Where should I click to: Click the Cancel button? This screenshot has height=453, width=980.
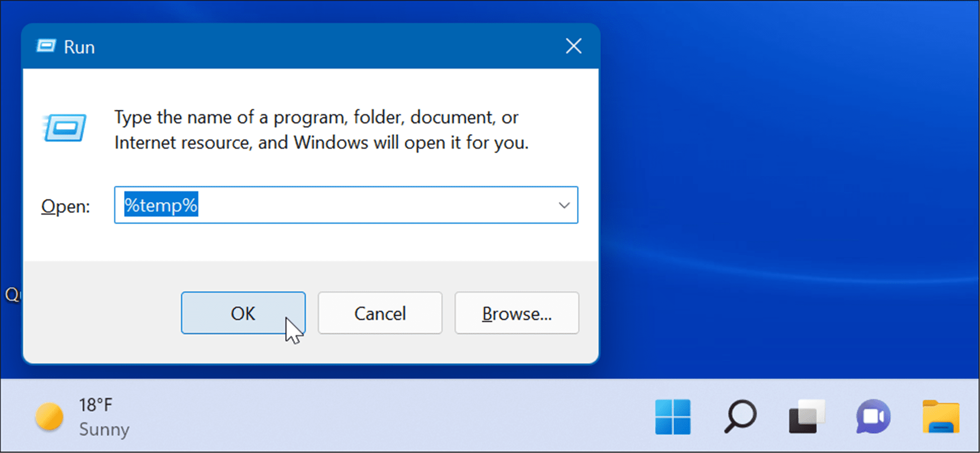coord(379,313)
